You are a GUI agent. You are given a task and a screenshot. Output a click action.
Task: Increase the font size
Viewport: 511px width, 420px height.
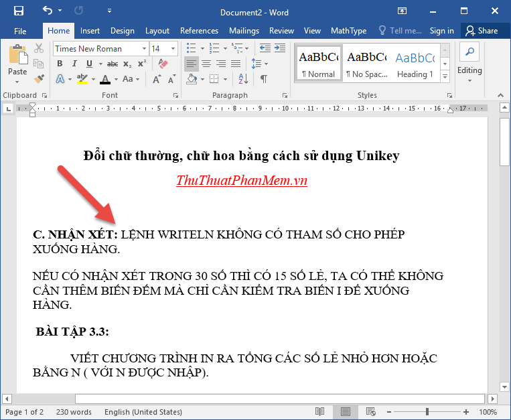(x=157, y=79)
